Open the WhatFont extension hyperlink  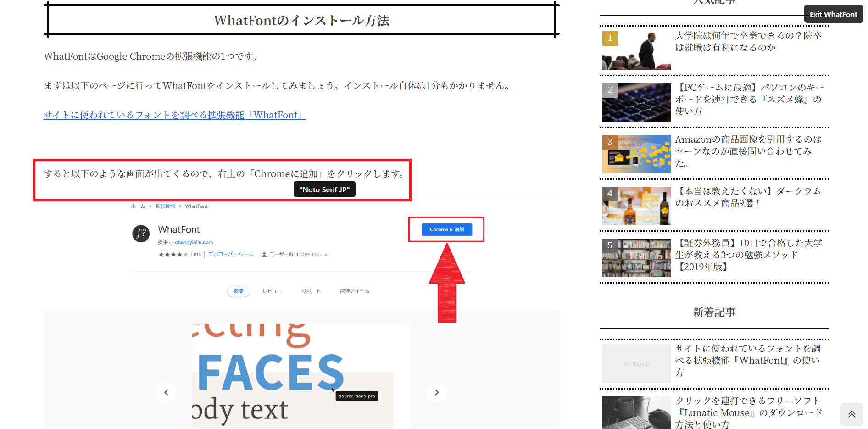[174, 115]
